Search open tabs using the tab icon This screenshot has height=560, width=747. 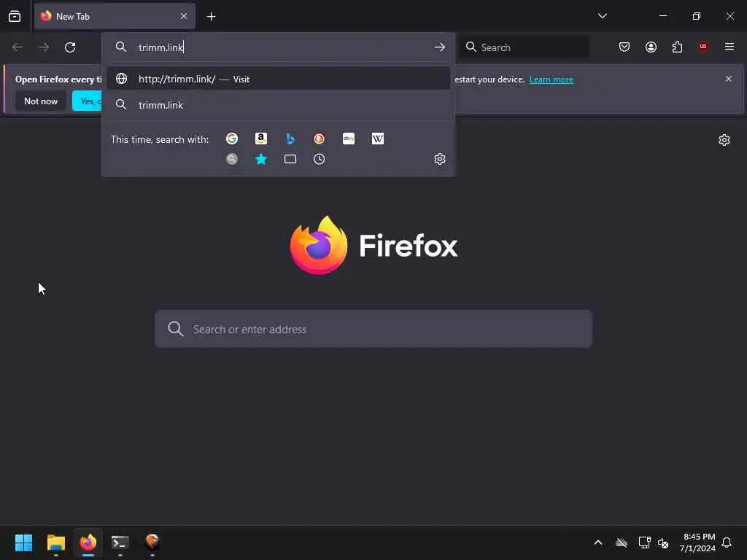point(290,159)
